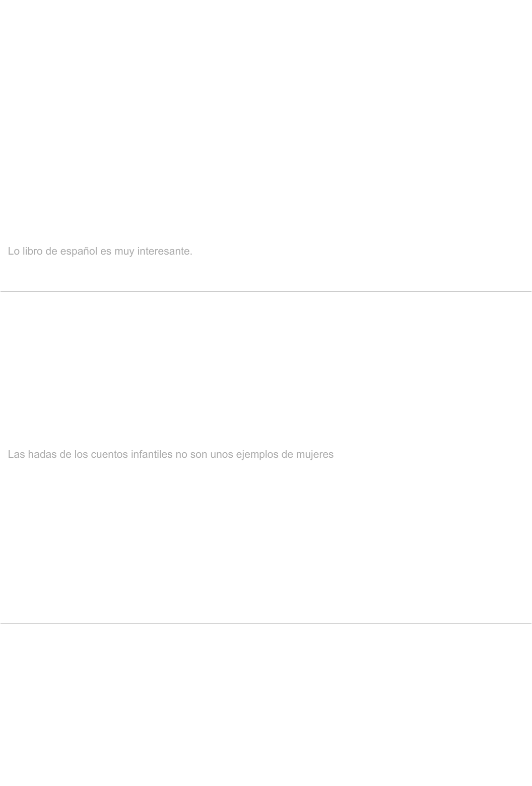Click the word 'interesante.'

click(165, 251)
